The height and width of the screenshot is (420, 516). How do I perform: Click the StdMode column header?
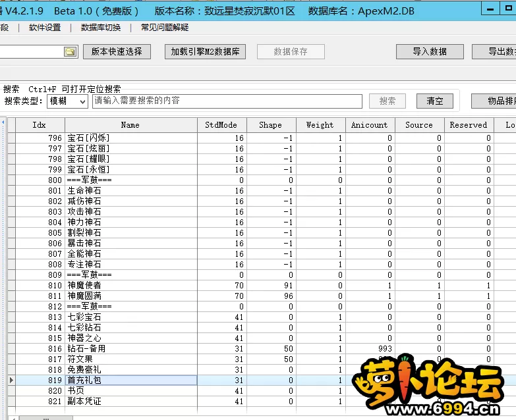point(222,125)
